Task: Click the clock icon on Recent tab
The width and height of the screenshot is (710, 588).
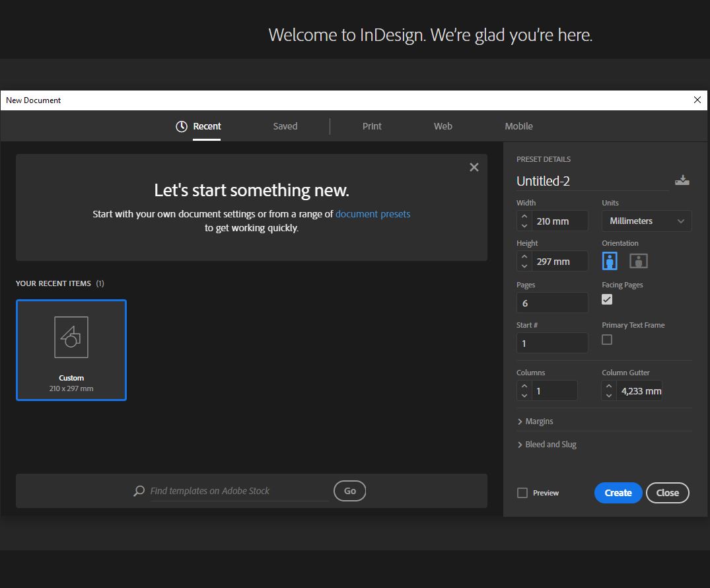Action: (x=182, y=126)
